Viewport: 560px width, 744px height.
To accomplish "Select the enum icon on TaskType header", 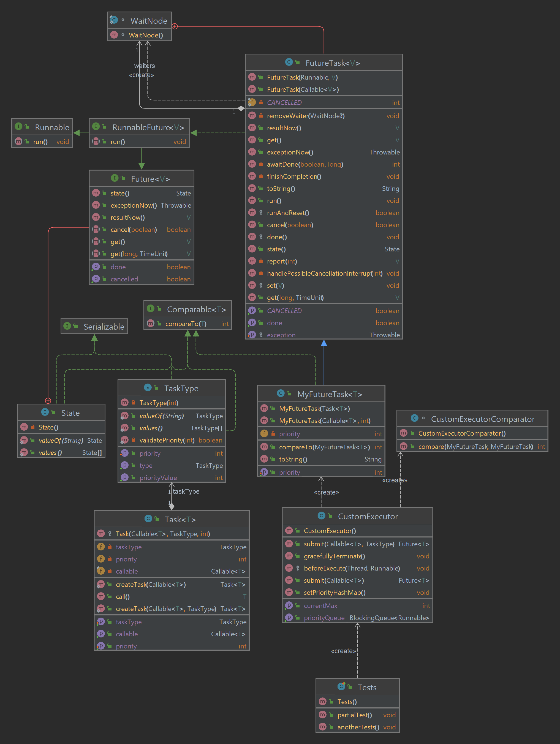I will (148, 388).
